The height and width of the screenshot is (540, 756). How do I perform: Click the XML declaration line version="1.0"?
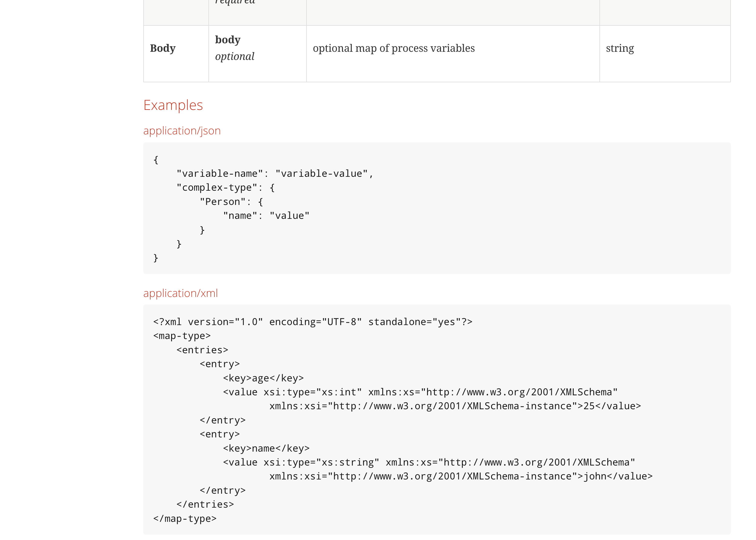(x=313, y=322)
